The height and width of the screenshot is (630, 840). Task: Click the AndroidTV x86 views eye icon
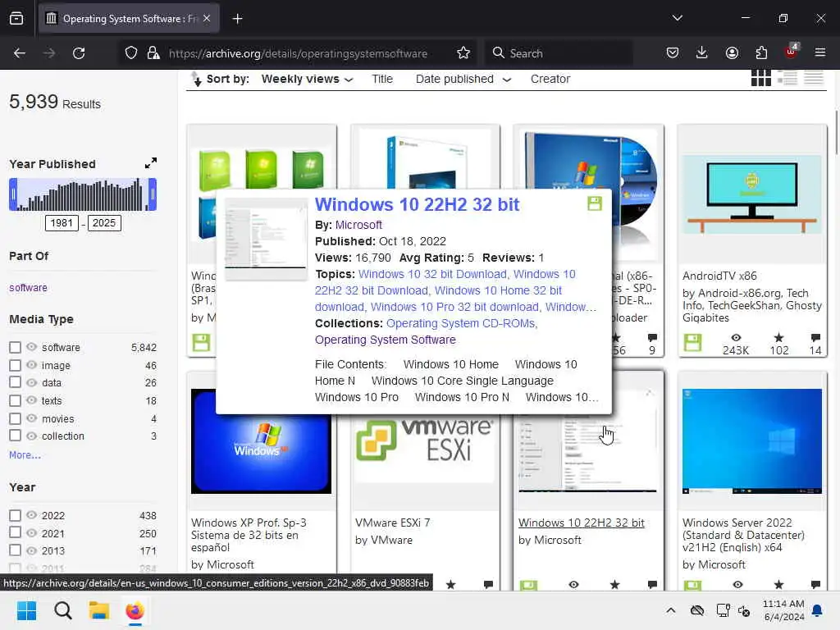point(736,337)
